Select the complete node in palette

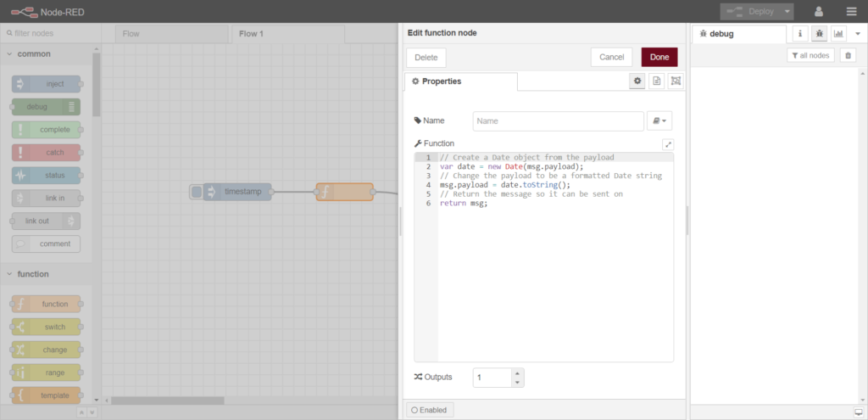pyautogui.click(x=47, y=130)
